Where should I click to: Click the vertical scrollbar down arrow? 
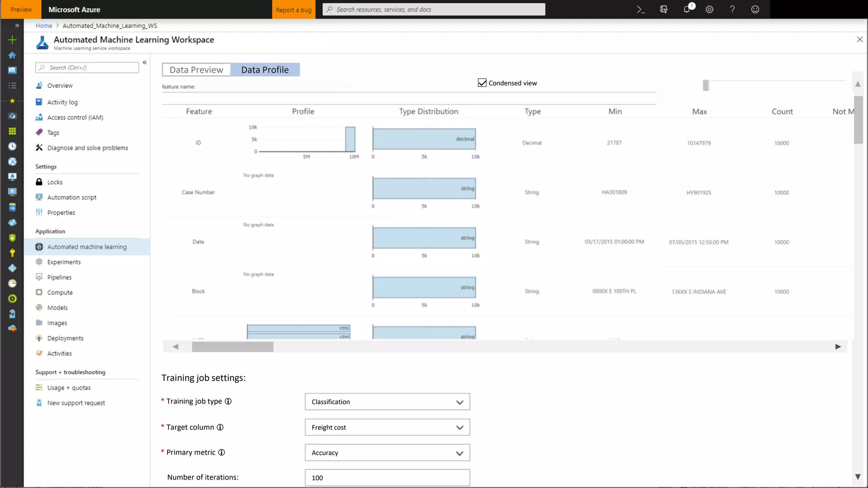coord(858,477)
